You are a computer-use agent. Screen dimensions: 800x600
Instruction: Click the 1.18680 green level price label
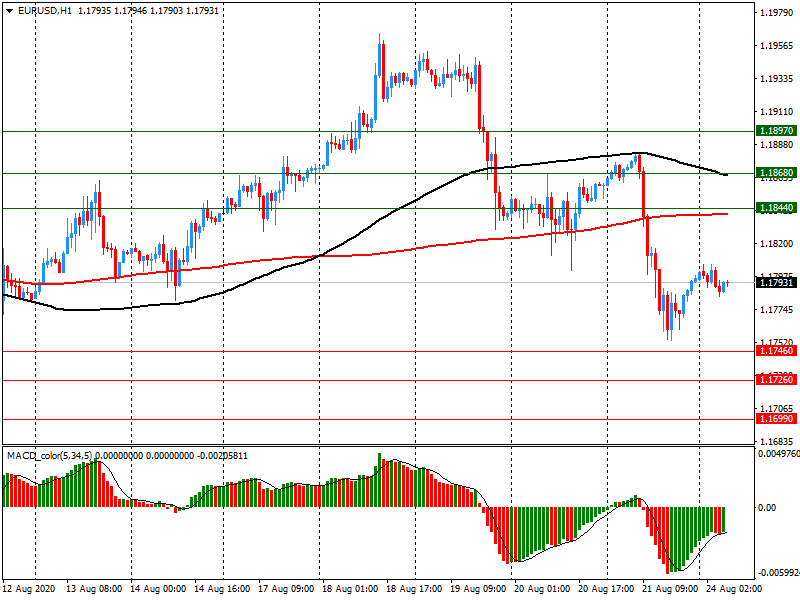coord(776,172)
